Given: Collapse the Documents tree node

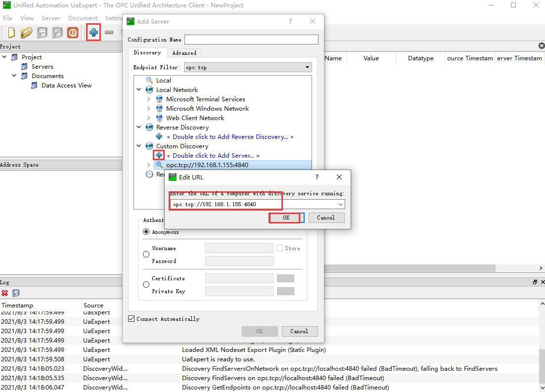Looking at the screenshot, I should pyautogui.click(x=14, y=76).
